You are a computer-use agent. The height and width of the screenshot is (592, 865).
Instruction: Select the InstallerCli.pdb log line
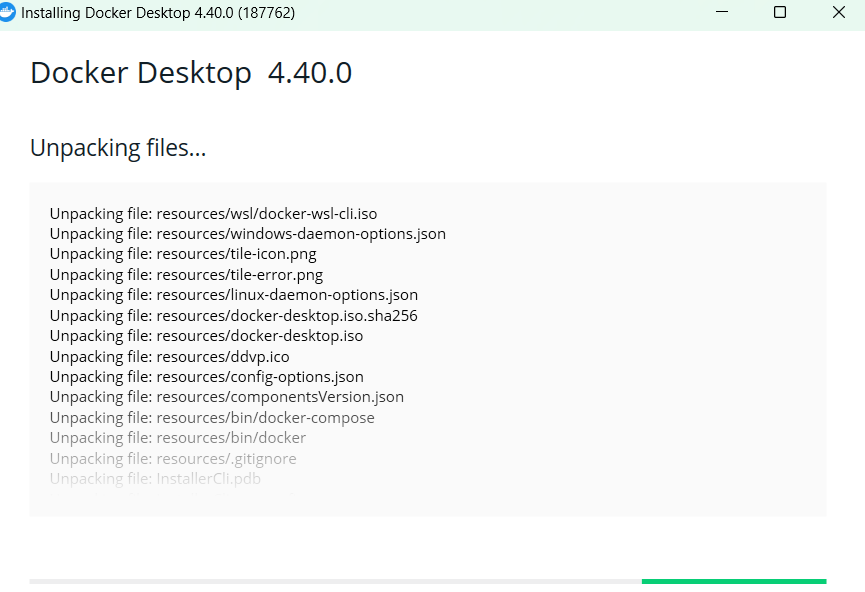(156, 479)
